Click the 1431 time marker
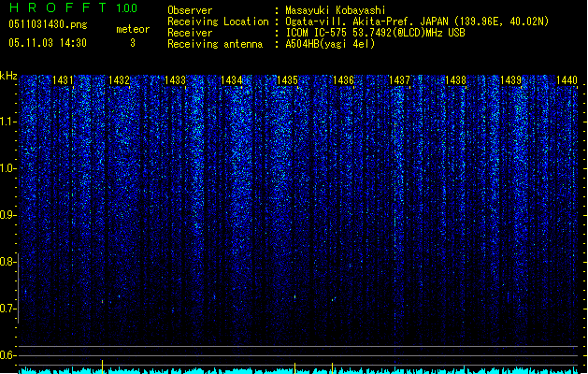This screenshot has height=374, width=588. 63,80
